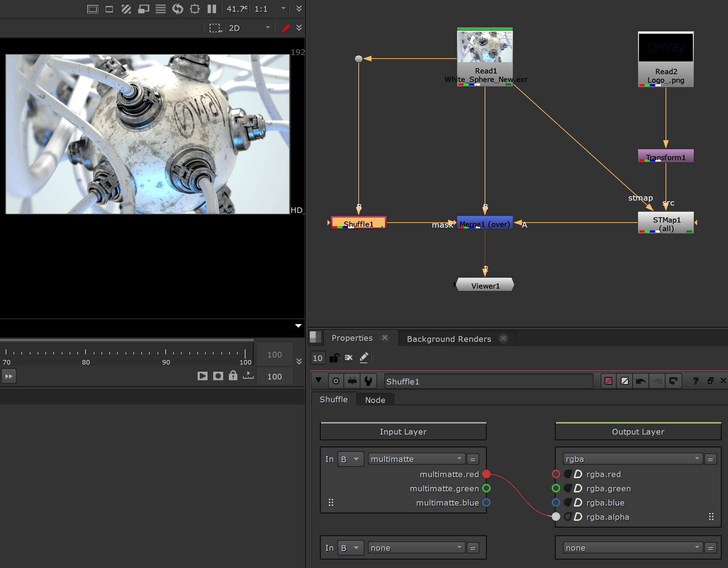Image resolution: width=728 pixels, height=568 pixels.
Task: Click the red color picker sampler icon
Action: click(x=286, y=28)
